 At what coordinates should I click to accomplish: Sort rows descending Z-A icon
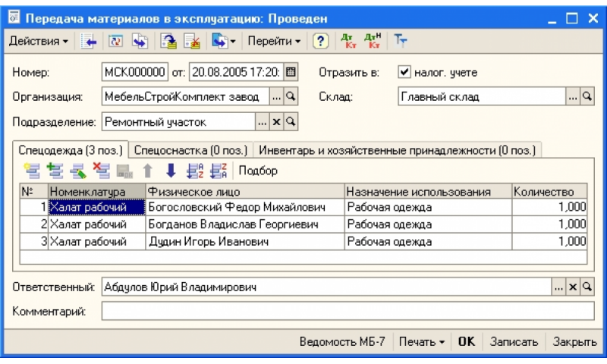pos(219,171)
